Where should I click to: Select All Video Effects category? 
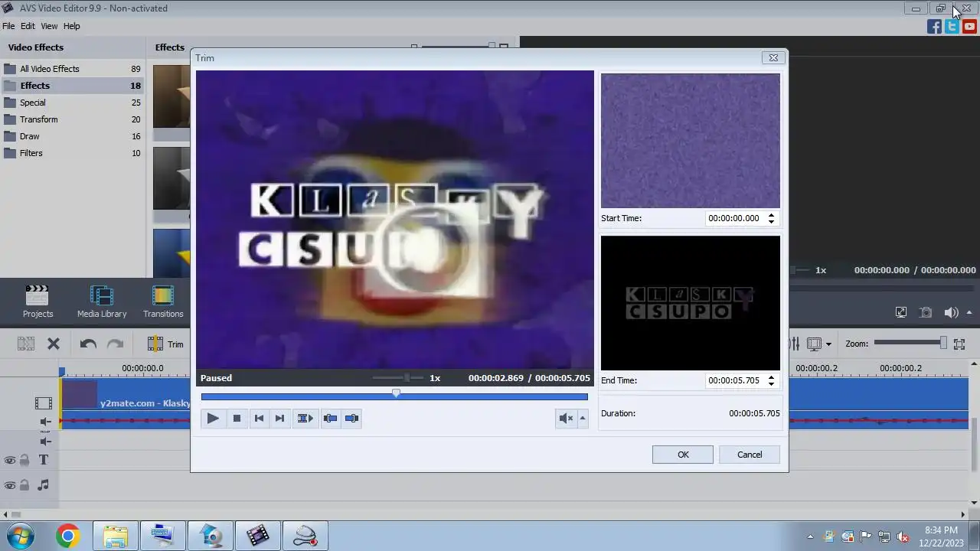pos(73,69)
